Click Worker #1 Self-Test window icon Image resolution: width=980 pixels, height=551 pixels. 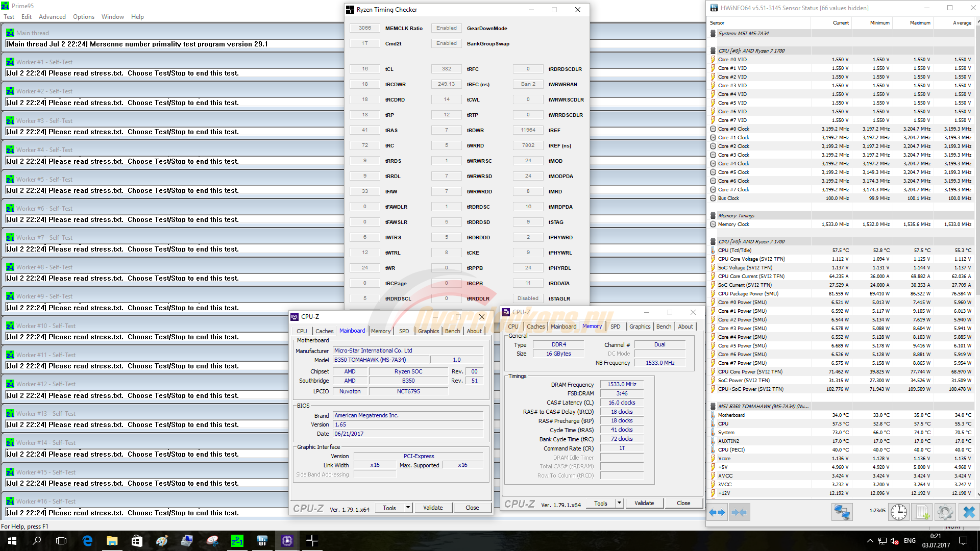coord(10,62)
